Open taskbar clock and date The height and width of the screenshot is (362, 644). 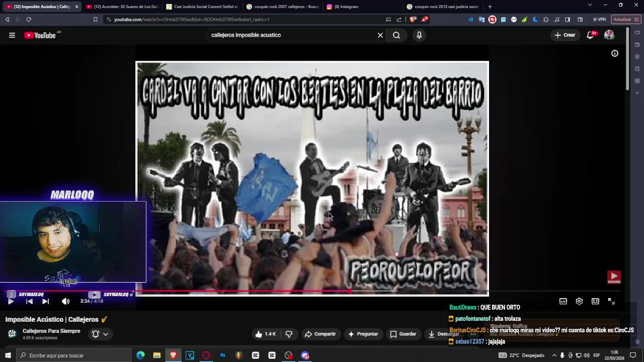[x=614, y=355]
